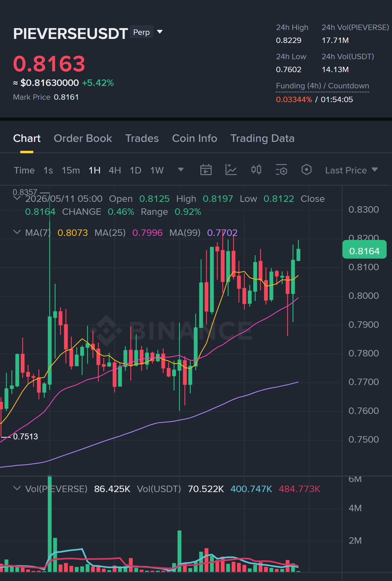Switch to the Chart tab

click(x=27, y=138)
